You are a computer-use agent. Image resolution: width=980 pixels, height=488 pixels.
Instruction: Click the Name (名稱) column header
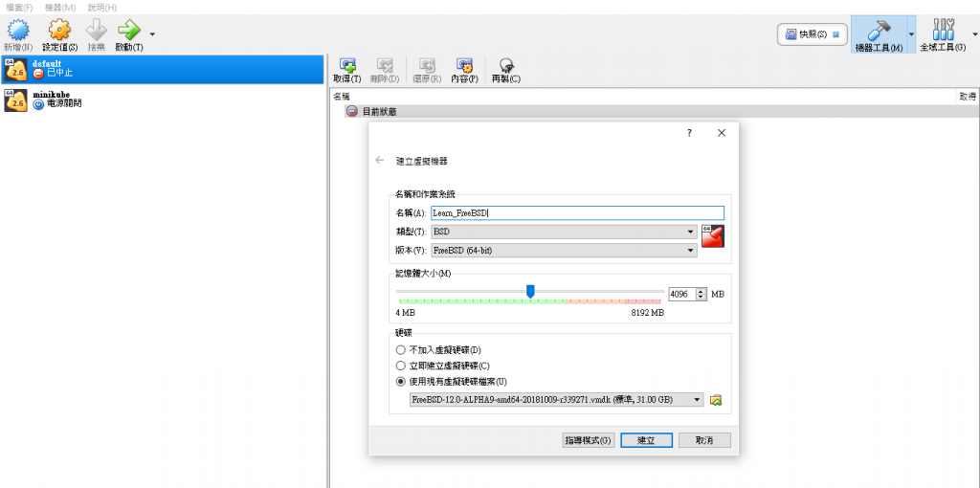(x=342, y=97)
